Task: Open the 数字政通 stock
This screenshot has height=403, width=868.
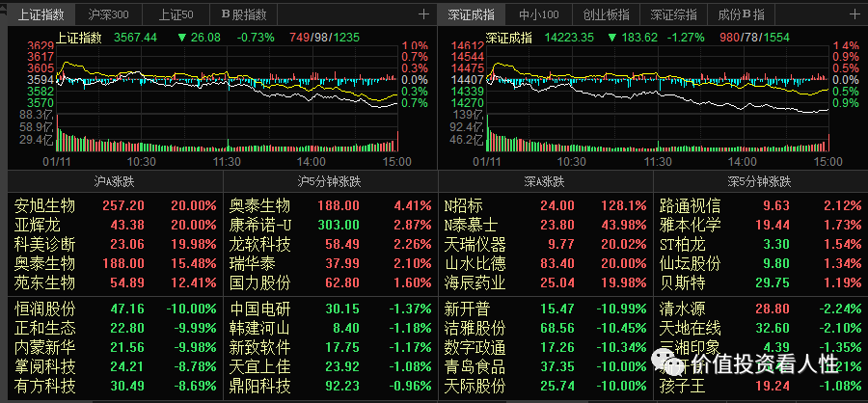Action: [545, 347]
